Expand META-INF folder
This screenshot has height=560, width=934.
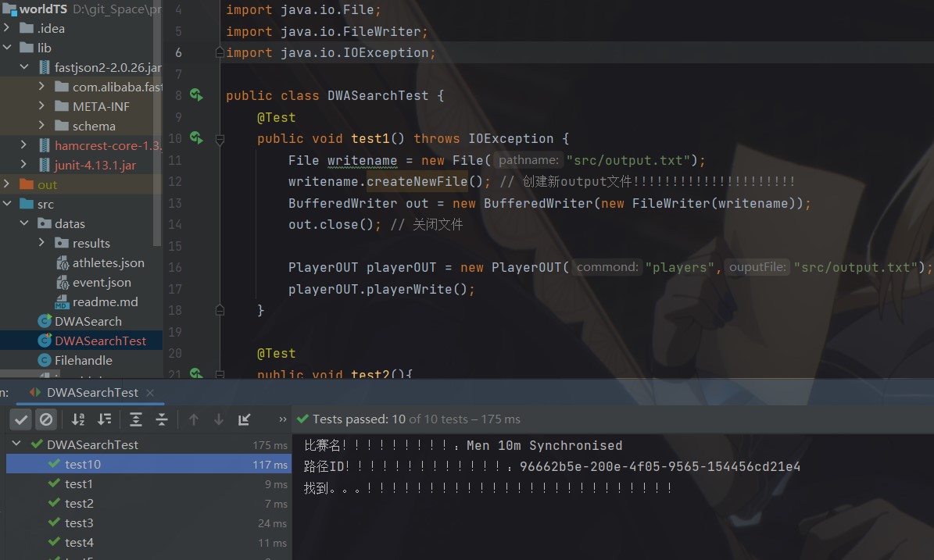[x=41, y=106]
